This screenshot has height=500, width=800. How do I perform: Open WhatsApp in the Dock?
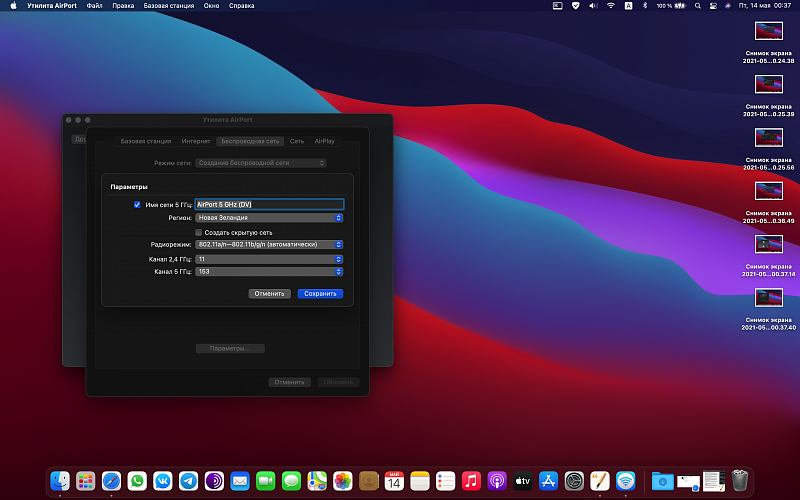pyautogui.click(x=137, y=481)
